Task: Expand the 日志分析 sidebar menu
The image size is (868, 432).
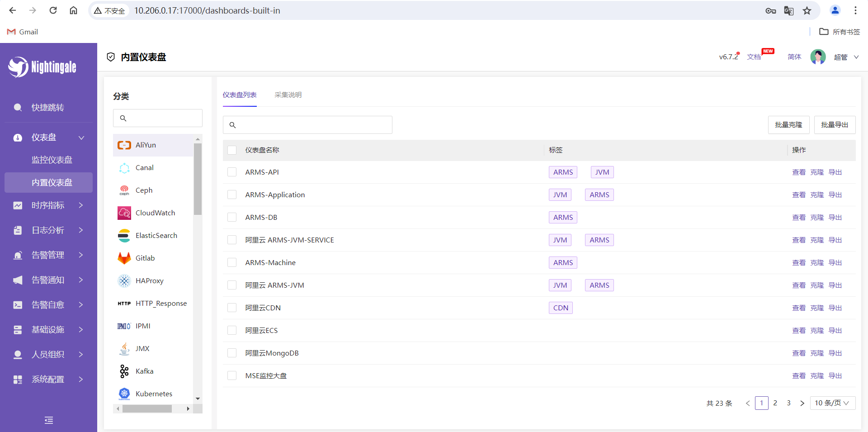Action: [x=48, y=230]
